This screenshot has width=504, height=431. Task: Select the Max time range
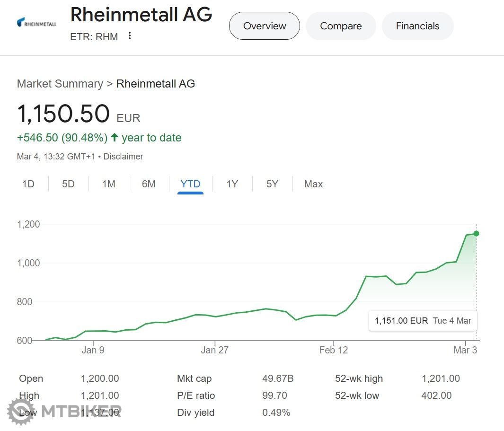click(313, 184)
